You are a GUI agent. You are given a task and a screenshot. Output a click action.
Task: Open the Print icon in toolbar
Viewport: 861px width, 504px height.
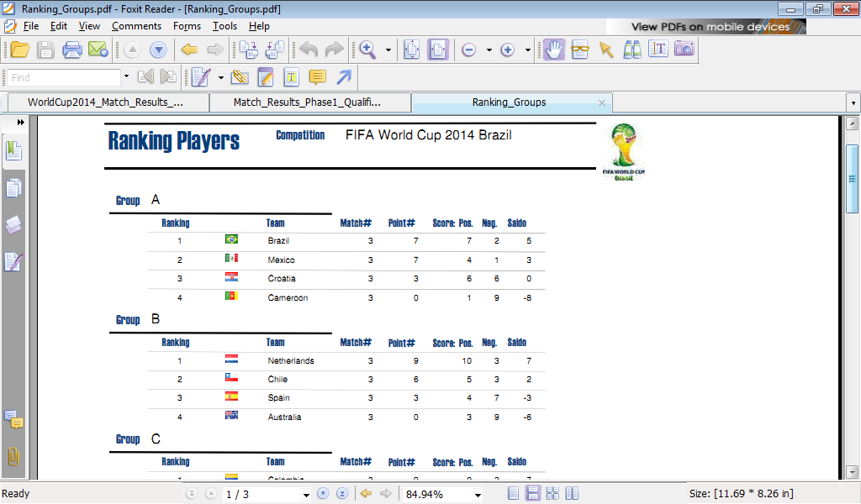pos(72,50)
